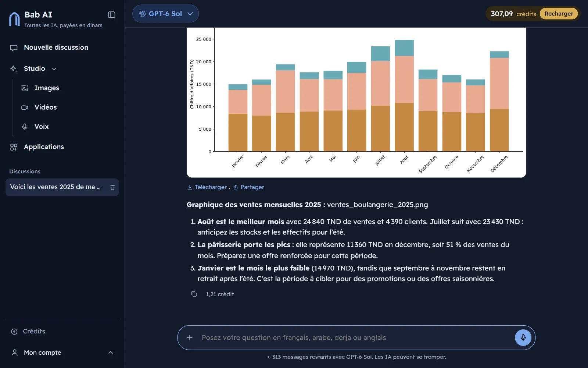Open the Applications page

62,147
